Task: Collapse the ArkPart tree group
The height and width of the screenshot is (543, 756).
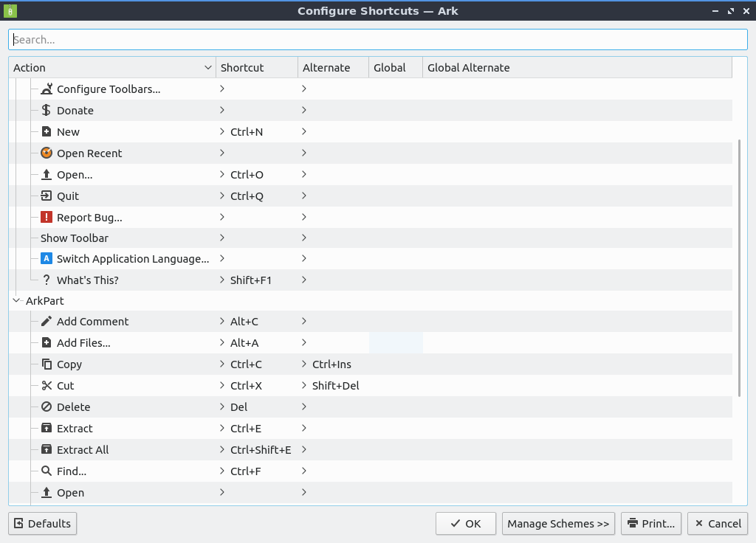Action: (x=17, y=301)
